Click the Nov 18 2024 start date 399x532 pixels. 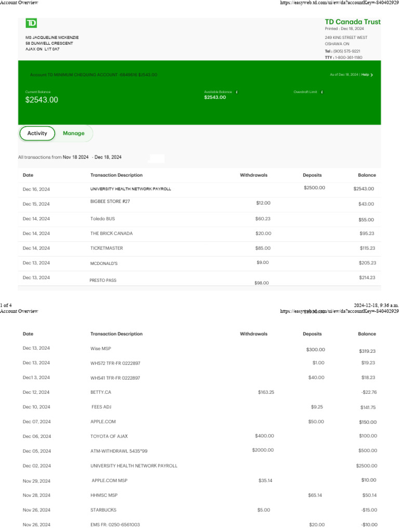(x=75, y=157)
